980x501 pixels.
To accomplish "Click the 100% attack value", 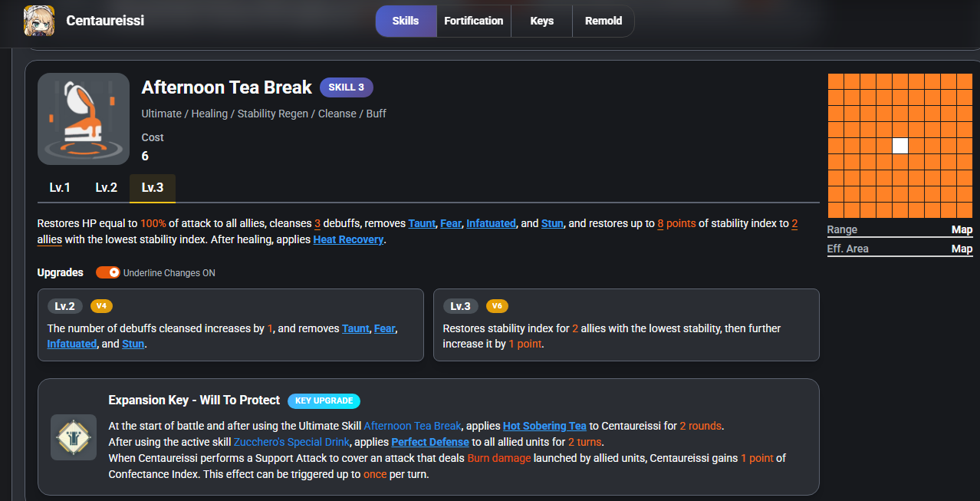I will point(153,223).
